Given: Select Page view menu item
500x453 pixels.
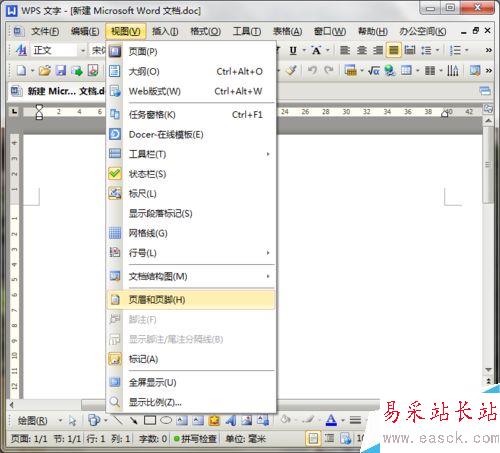Looking at the screenshot, I should pyautogui.click(x=191, y=51).
